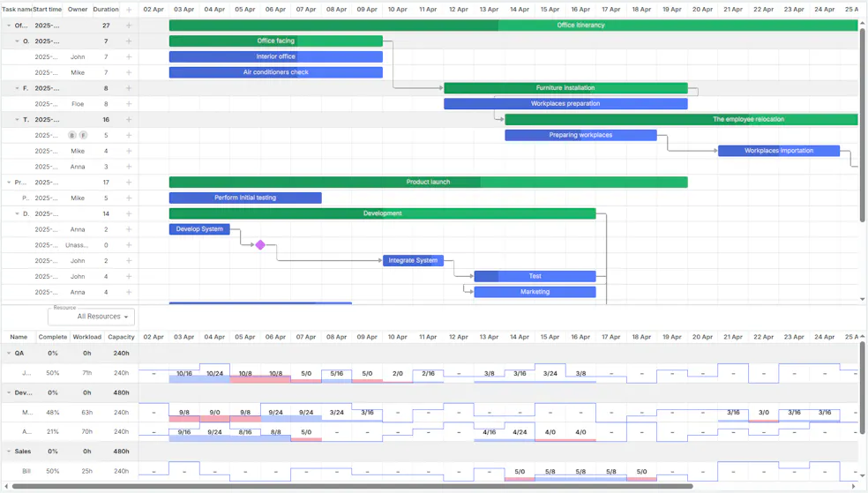Open the All Resources dropdown
868x493 pixels.
92,317
